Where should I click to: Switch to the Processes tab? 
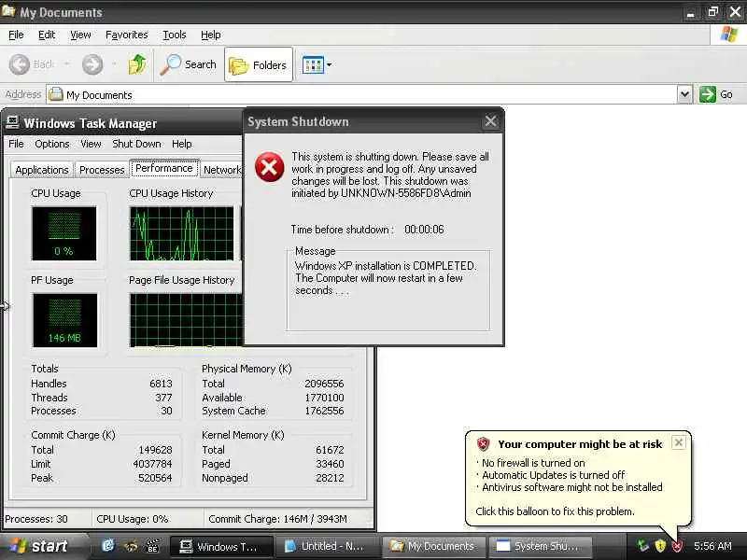[x=102, y=170]
